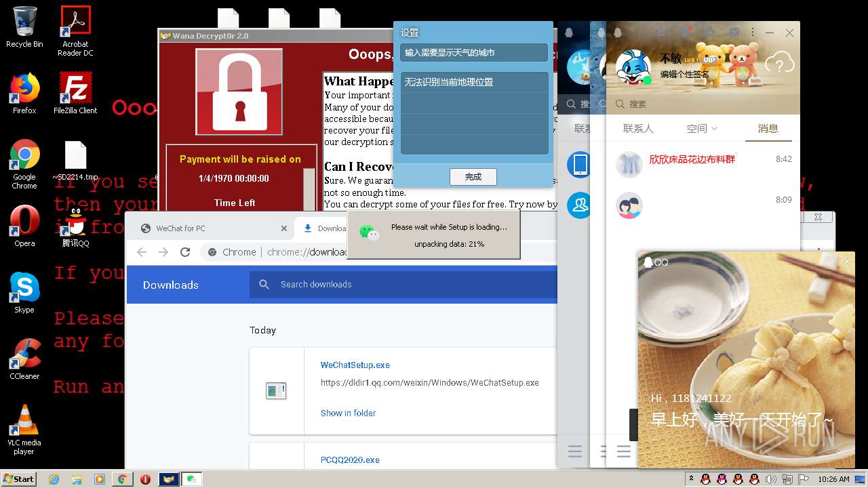Click the Wana Decrypt0r padlock image

click(x=239, y=91)
